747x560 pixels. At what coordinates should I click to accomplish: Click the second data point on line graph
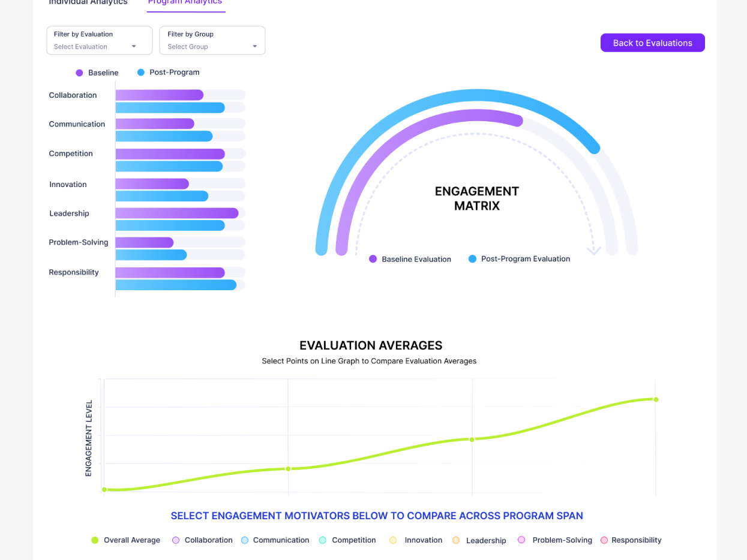point(288,469)
